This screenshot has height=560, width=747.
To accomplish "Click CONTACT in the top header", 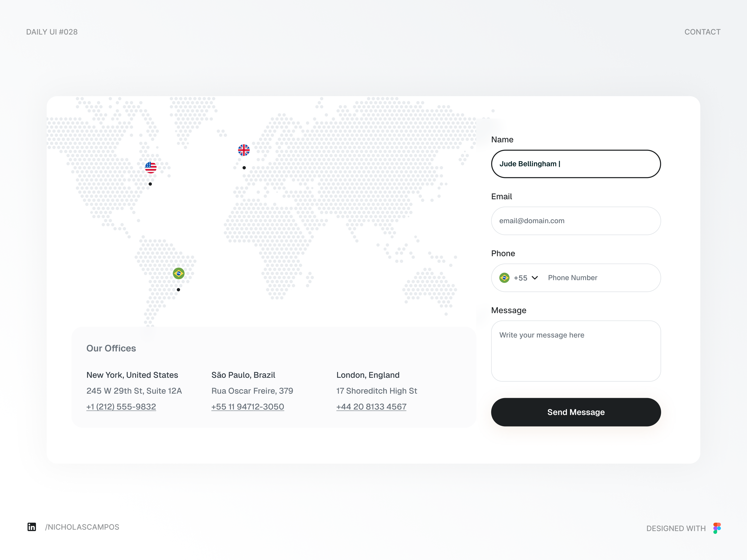I will (702, 32).
